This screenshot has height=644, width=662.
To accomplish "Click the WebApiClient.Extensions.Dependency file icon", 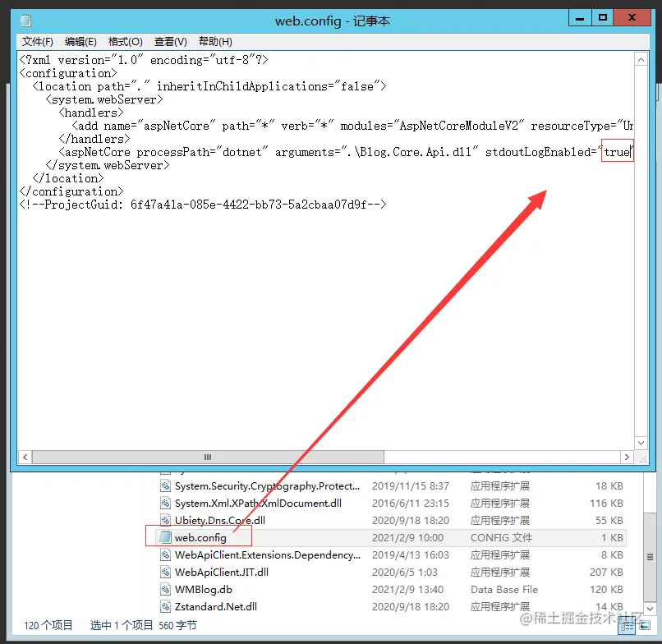I will 166,555.
